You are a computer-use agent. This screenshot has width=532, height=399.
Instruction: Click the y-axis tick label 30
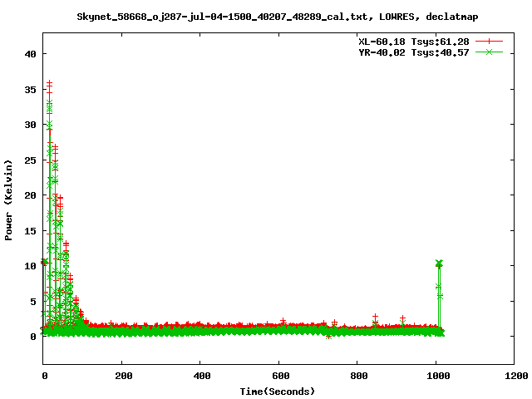[x=30, y=125]
